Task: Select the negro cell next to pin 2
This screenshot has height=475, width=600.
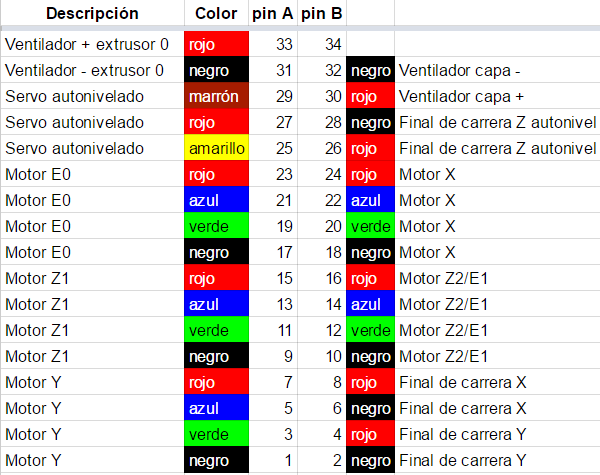Action: 370,461
